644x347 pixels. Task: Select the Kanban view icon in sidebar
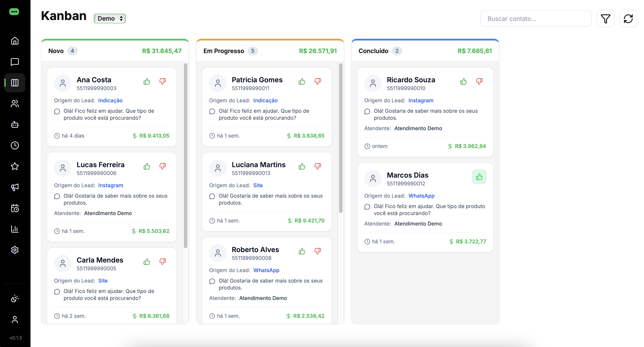[15, 83]
